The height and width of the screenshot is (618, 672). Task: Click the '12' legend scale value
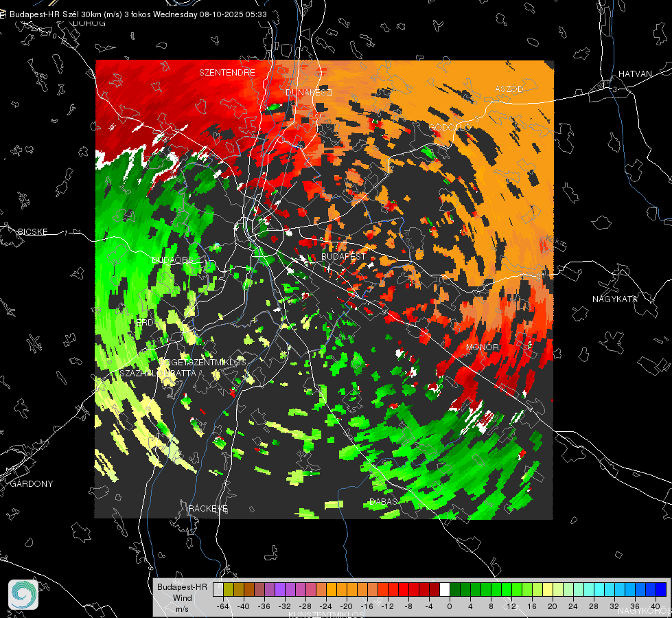511,606
